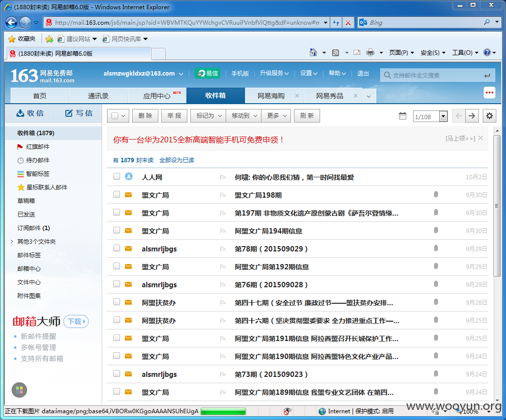Go to next mail page arrow

(472, 116)
